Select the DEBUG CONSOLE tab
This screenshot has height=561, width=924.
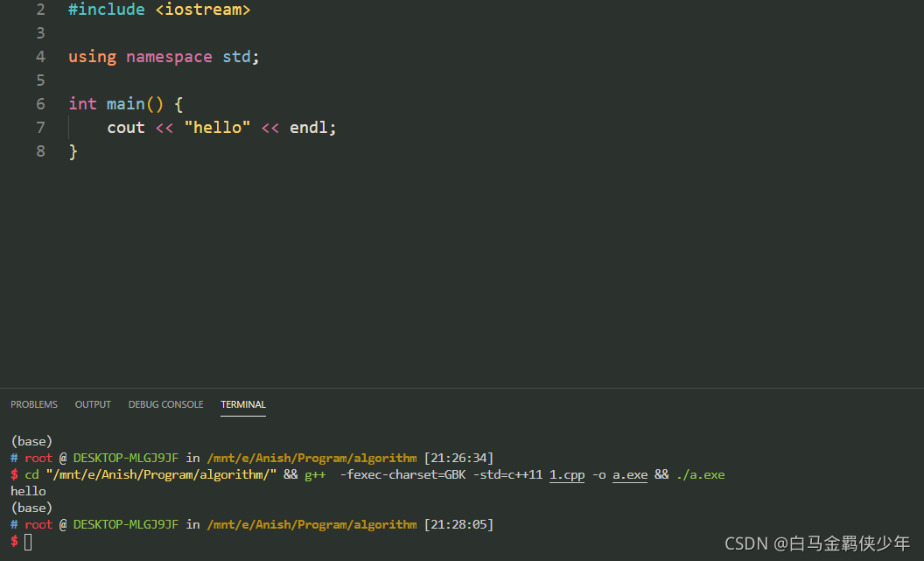(165, 404)
